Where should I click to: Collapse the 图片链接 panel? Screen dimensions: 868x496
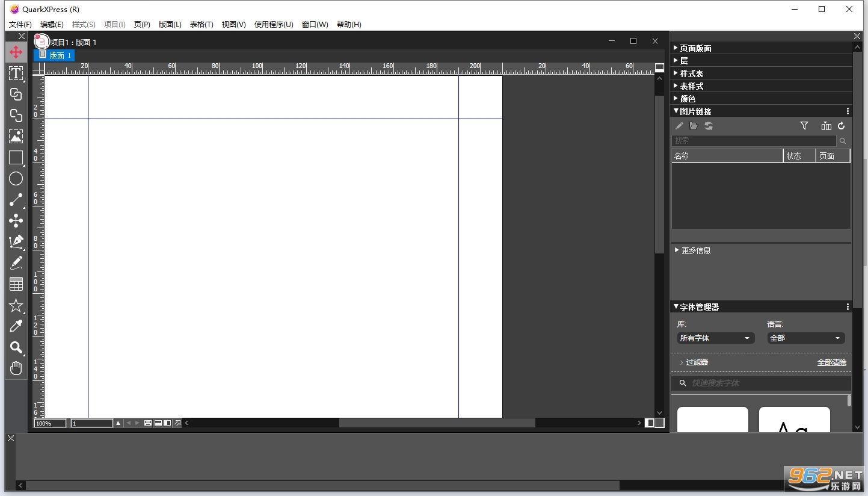tap(676, 111)
